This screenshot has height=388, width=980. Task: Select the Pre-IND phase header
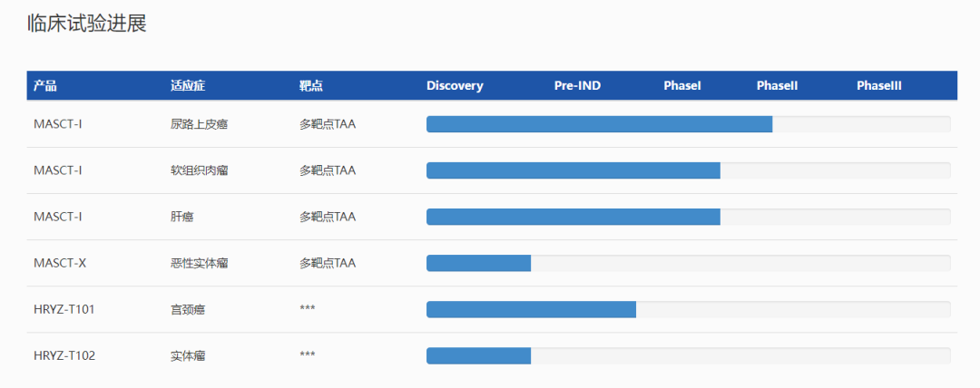(577, 86)
